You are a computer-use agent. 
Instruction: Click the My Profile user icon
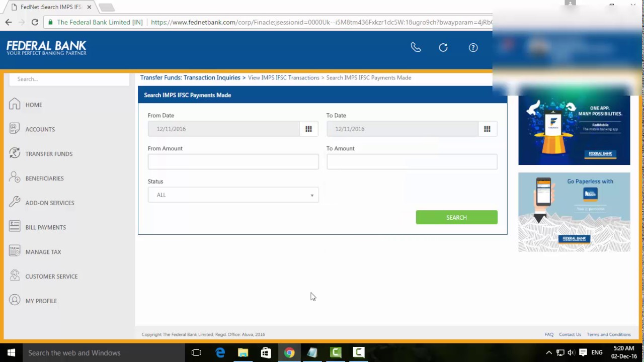point(15,300)
